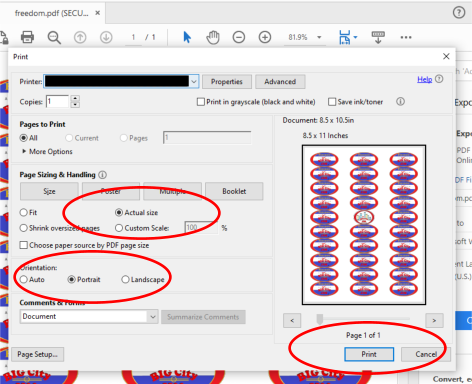Click the Print button
The height and width of the screenshot is (384, 472).
369,354
